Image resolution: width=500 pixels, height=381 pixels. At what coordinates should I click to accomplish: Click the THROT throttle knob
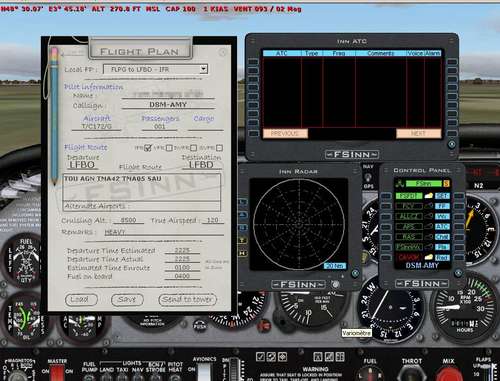pos(411,374)
